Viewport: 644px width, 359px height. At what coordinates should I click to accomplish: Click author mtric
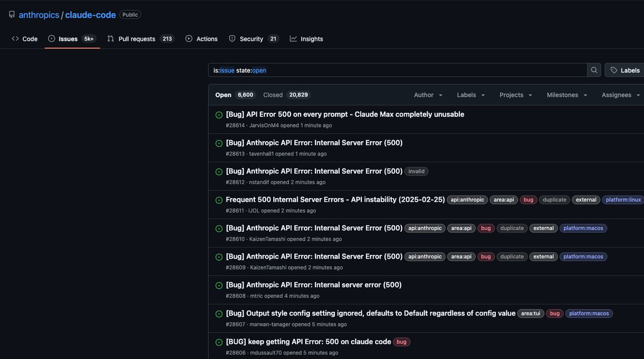point(257,296)
